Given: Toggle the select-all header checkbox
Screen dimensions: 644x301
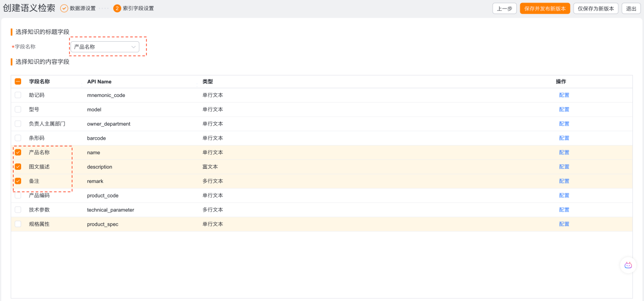Looking at the screenshot, I should (x=18, y=81).
